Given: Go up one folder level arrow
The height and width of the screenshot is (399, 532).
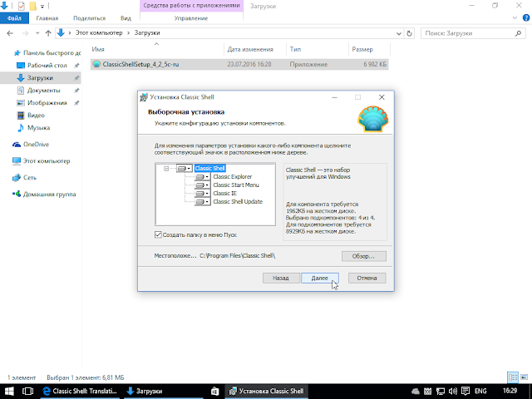Looking at the screenshot, I should pyautogui.click(x=48, y=33).
